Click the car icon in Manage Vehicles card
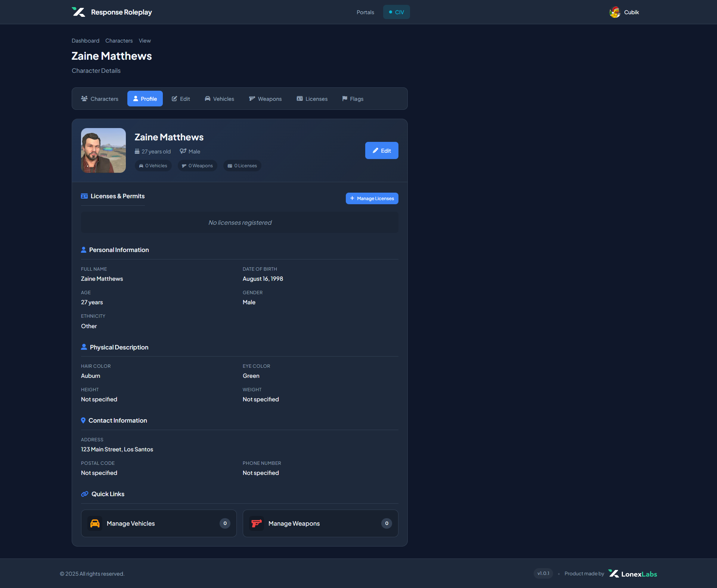The width and height of the screenshot is (717, 588). pos(95,523)
